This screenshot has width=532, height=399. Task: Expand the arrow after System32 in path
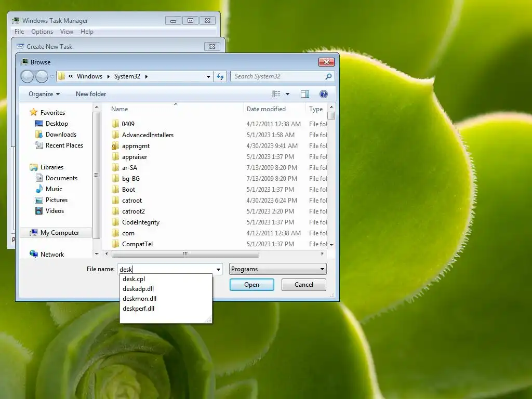tap(146, 77)
